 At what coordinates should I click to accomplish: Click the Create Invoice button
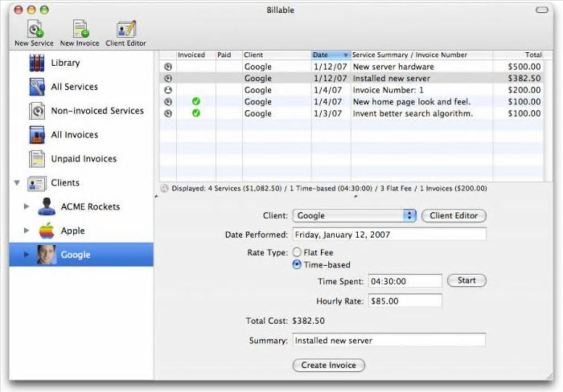328,365
